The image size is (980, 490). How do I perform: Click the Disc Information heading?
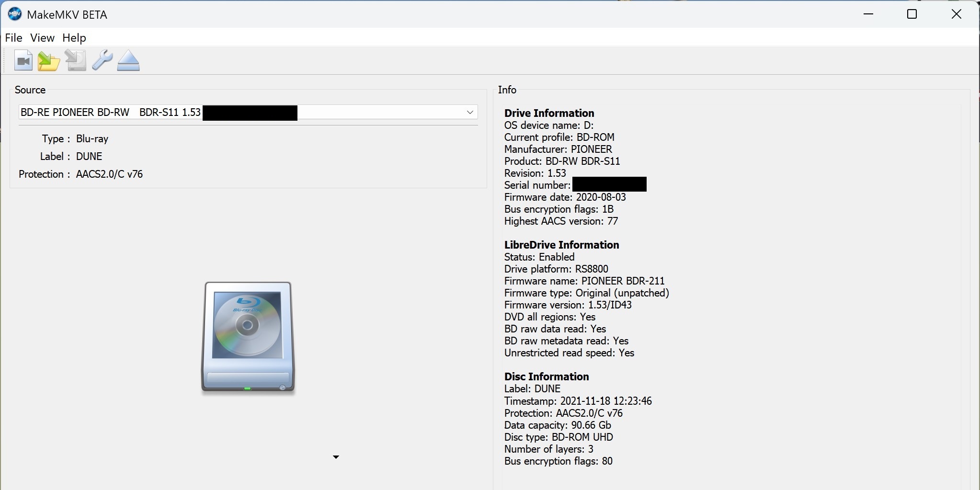pos(547,376)
